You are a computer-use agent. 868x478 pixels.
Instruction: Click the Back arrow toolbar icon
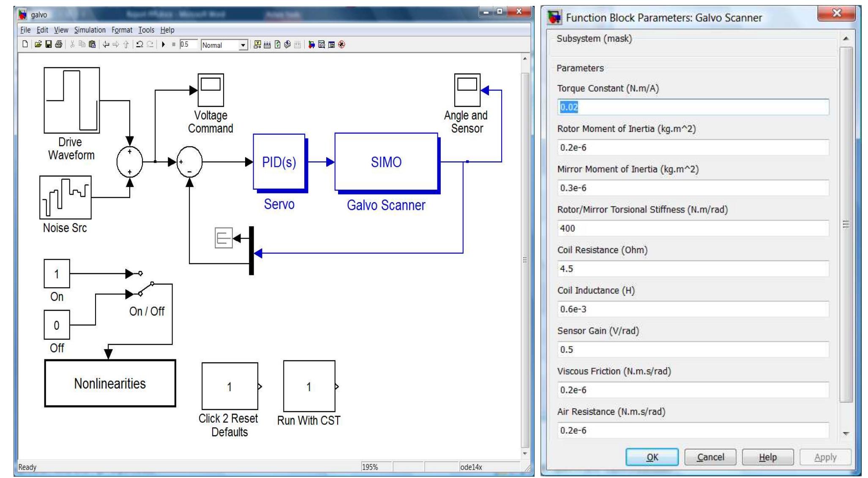[x=106, y=44]
